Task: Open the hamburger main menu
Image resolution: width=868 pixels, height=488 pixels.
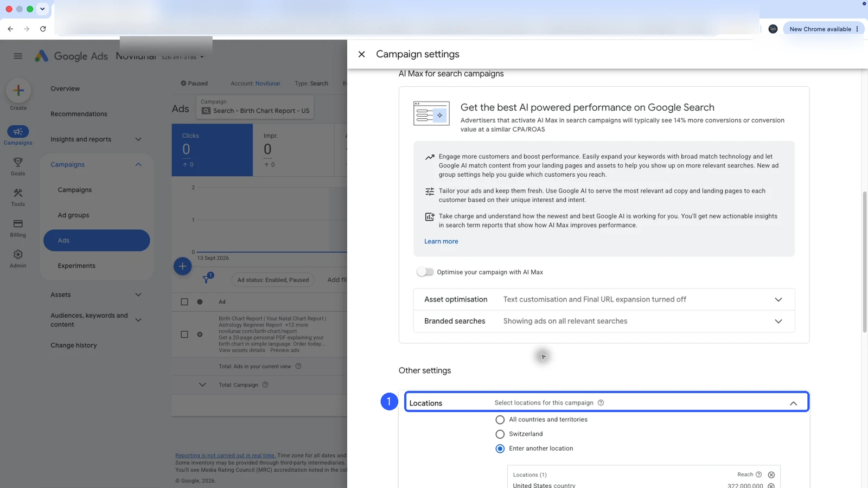Action: 18,56
